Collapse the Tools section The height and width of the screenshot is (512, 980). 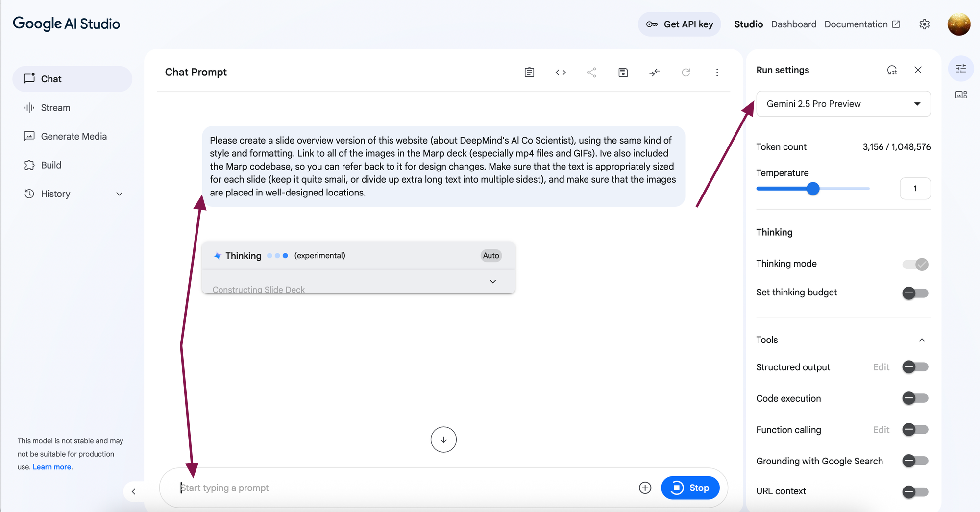[x=922, y=340]
